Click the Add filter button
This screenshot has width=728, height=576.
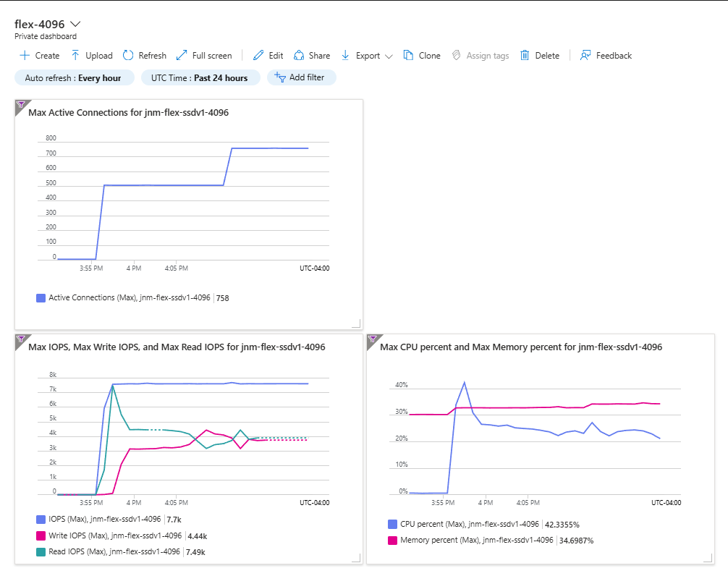[x=301, y=77]
